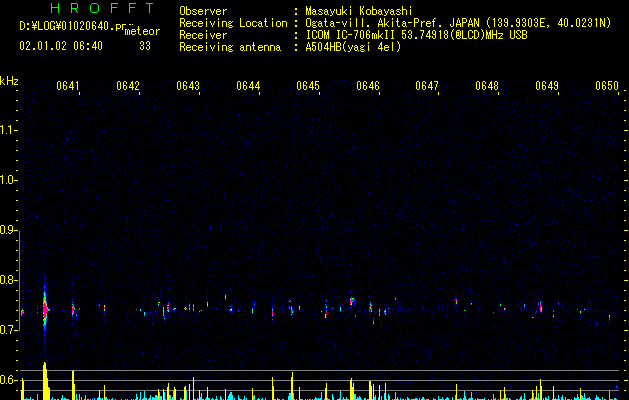Screen dimensions: 629x400
Task: Click the strongest meteor echo before 0641
Action: [45, 310]
